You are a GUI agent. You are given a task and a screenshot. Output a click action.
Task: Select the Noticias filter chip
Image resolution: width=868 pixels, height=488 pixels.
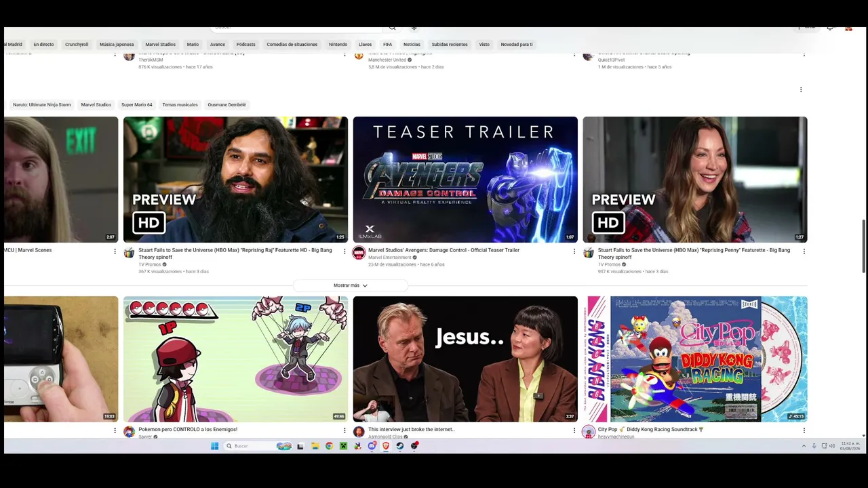pos(412,45)
